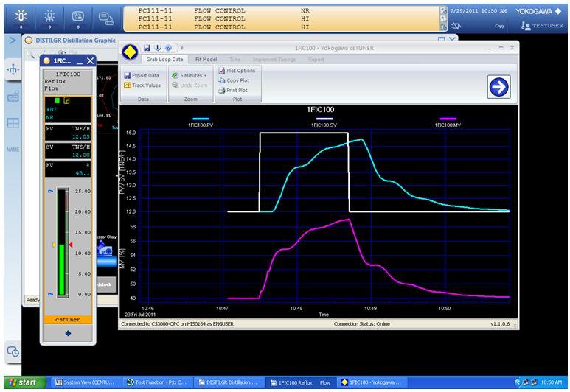
Task: Click the Connected to CS3000-OPC status text
Action: point(178,324)
